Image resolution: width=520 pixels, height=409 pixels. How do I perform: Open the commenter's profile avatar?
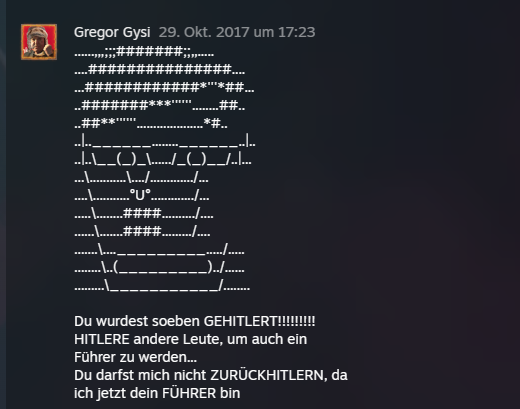pyautogui.click(x=39, y=42)
